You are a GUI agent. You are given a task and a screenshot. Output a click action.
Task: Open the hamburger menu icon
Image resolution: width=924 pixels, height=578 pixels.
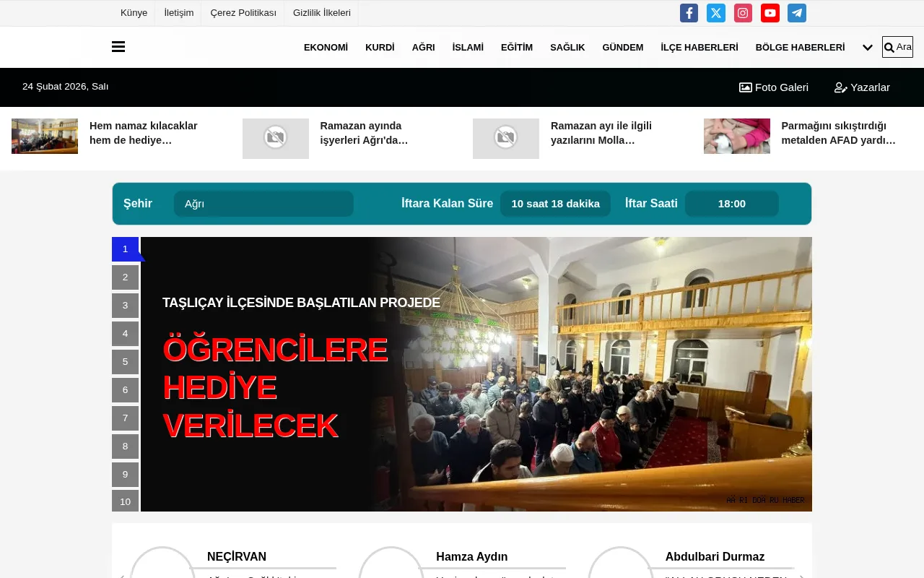click(x=118, y=46)
